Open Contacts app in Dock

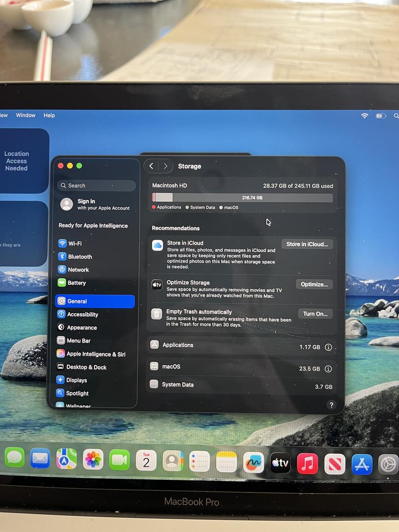pos(173,461)
